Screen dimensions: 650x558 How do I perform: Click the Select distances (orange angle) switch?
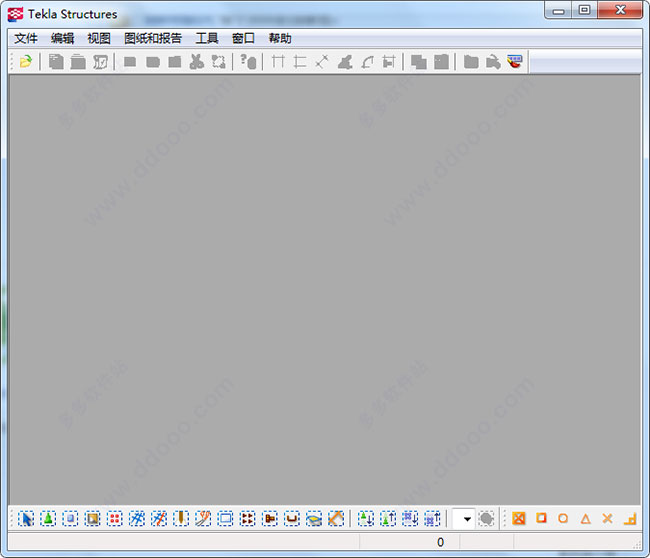336,519
